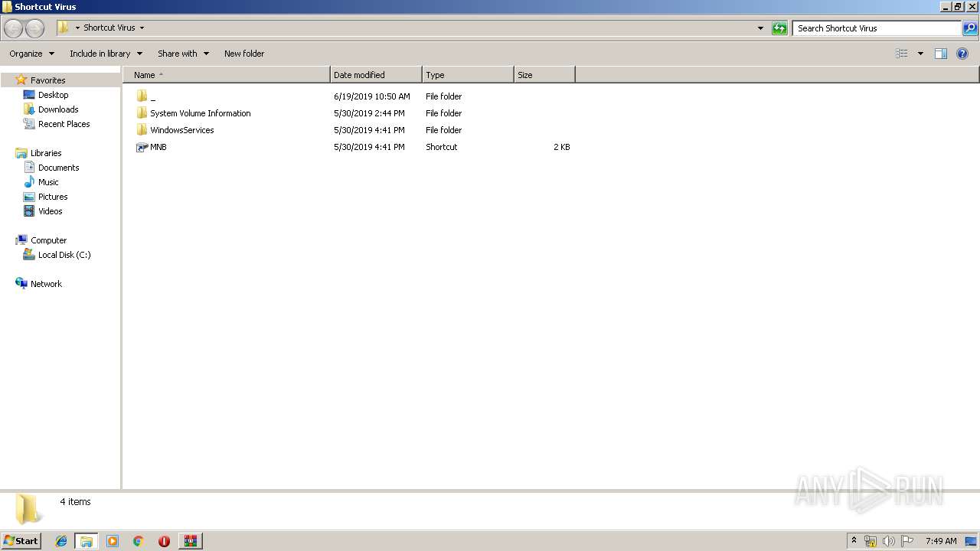Open the volume speaker tray icon

point(889,541)
